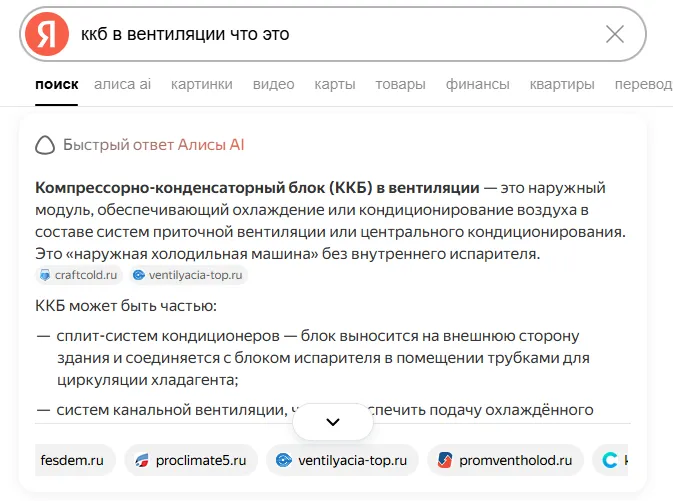Open the craftcold.ru source chip
The image size is (673, 501).
[x=79, y=275]
